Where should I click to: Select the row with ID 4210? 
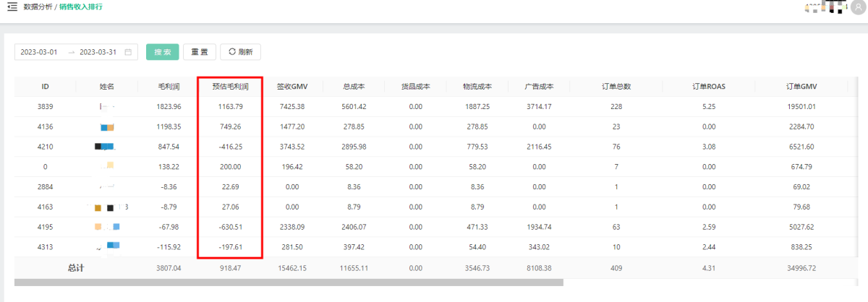pyautogui.click(x=45, y=147)
